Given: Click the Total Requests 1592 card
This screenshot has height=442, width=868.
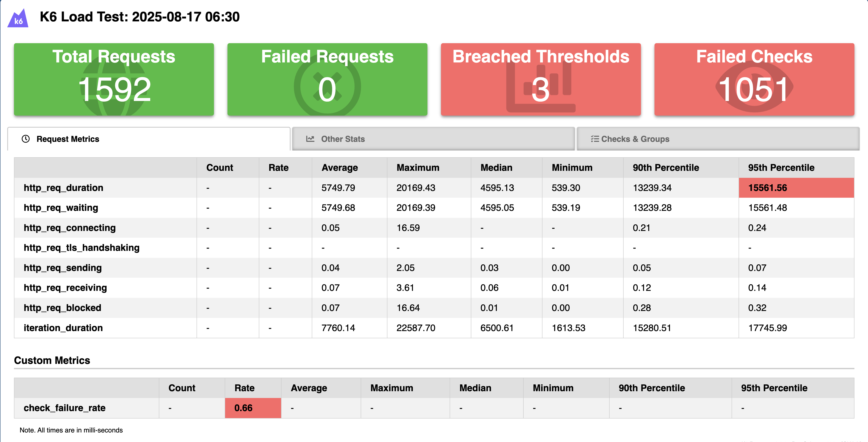Looking at the screenshot, I should [x=114, y=79].
